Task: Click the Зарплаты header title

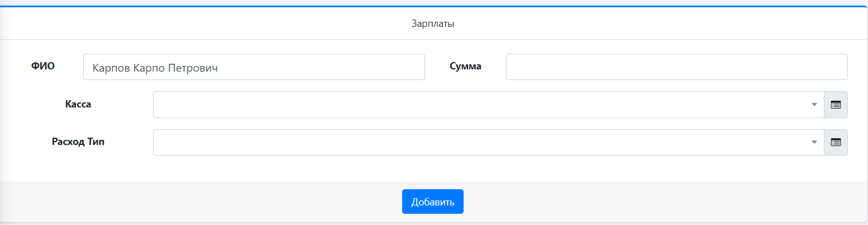Action: [432, 24]
